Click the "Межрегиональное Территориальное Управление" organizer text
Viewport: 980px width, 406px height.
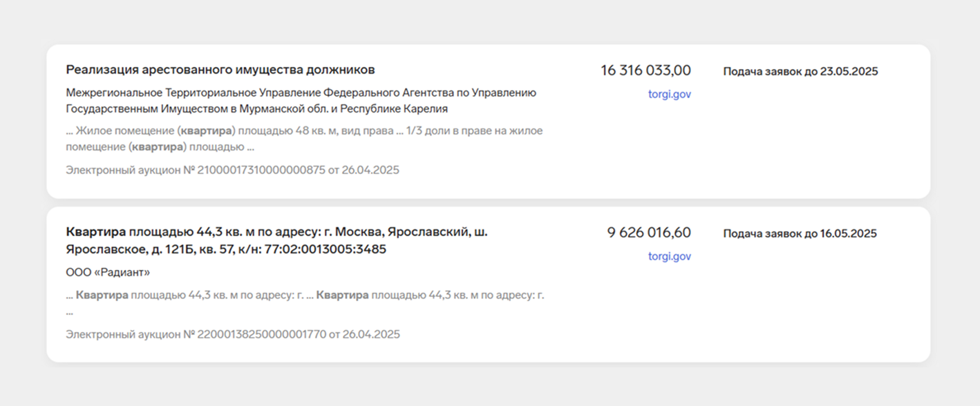coord(301,101)
